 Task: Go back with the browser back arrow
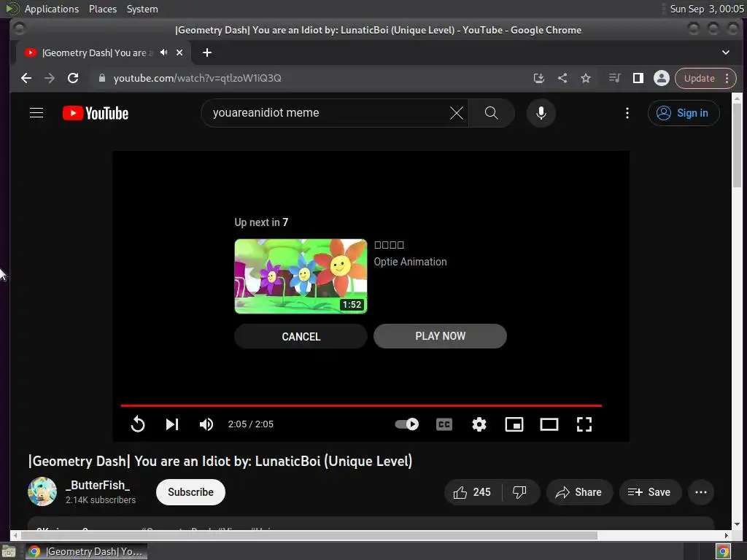point(26,78)
